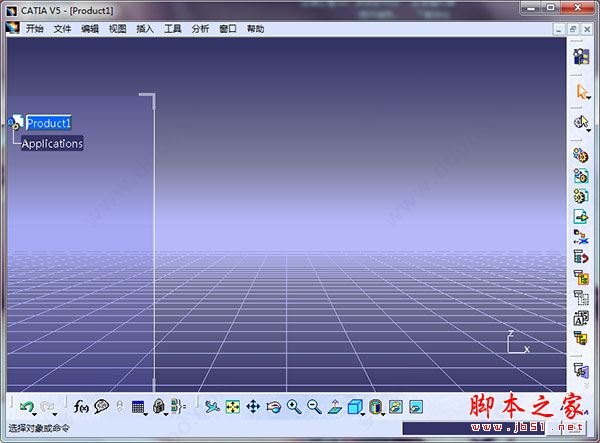Click the CATIA document icon in menu bar

(13, 29)
